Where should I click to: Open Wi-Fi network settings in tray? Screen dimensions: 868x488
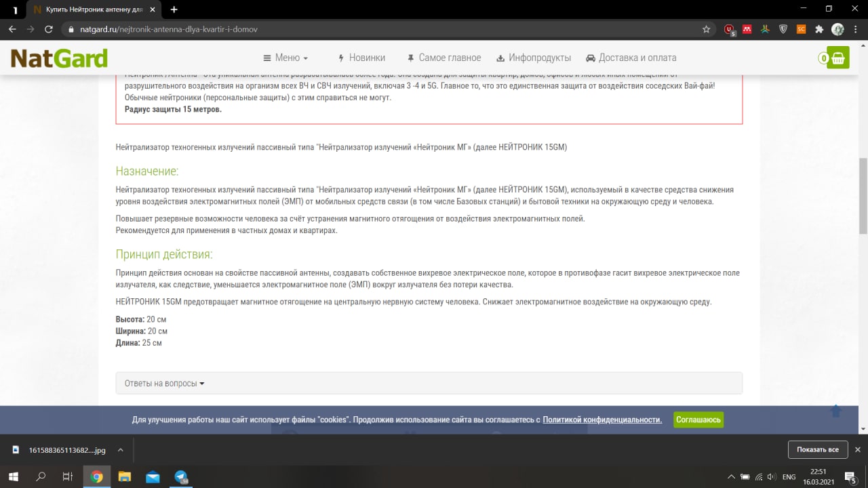pyautogui.click(x=759, y=477)
